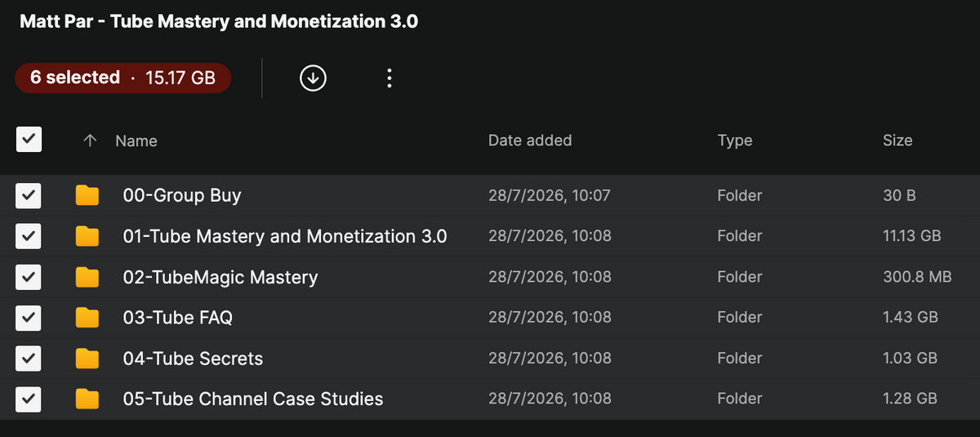Uncheck the select-all checkbox in header
Screen dimensions: 980x437
click(29, 140)
